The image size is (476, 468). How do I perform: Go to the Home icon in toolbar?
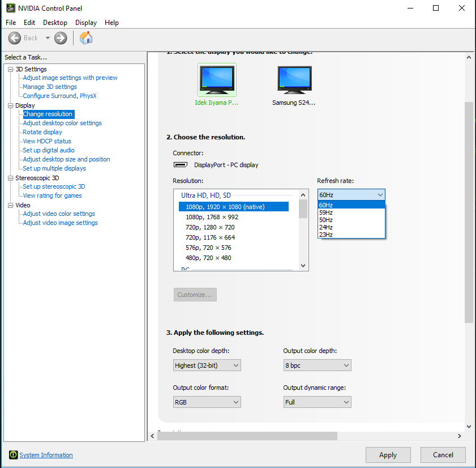click(x=86, y=38)
